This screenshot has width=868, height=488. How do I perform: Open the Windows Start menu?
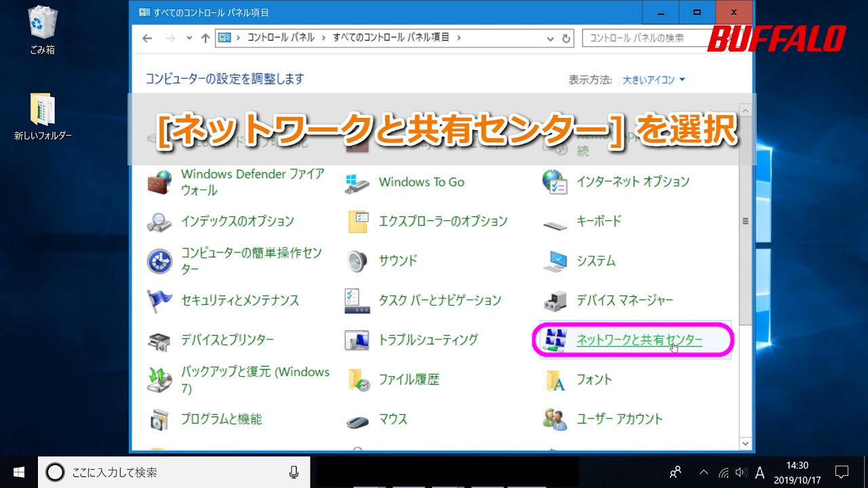click(18, 472)
